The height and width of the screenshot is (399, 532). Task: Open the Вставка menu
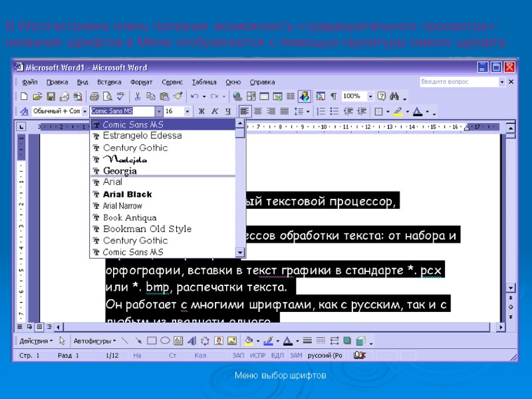tap(109, 82)
